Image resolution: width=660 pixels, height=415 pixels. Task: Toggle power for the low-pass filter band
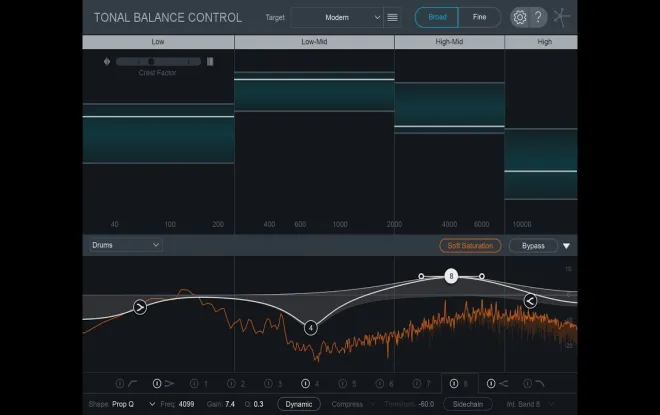(527, 383)
